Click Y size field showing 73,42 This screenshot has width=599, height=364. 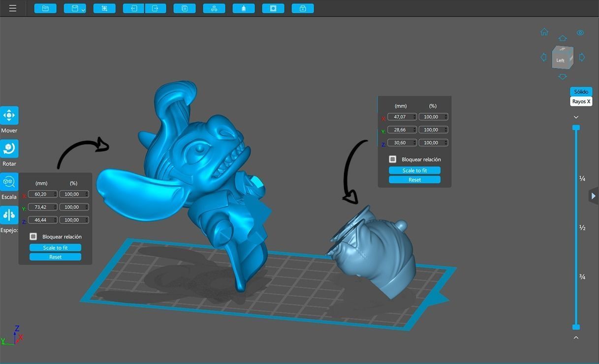[x=43, y=207]
